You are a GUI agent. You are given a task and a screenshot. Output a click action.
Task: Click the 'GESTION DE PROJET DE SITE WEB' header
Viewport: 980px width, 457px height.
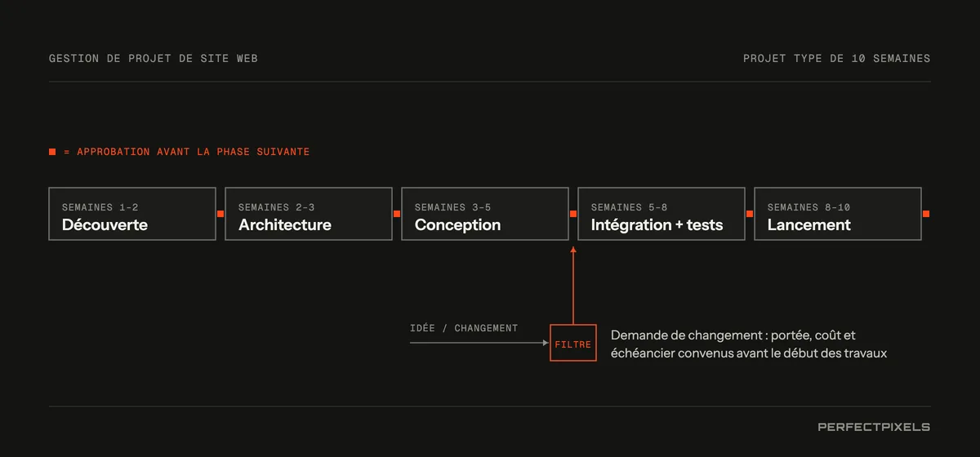154,59
